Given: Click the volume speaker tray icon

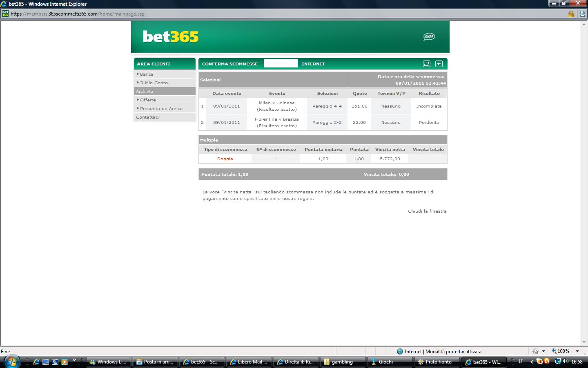Looking at the screenshot, I should pos(566,361).
